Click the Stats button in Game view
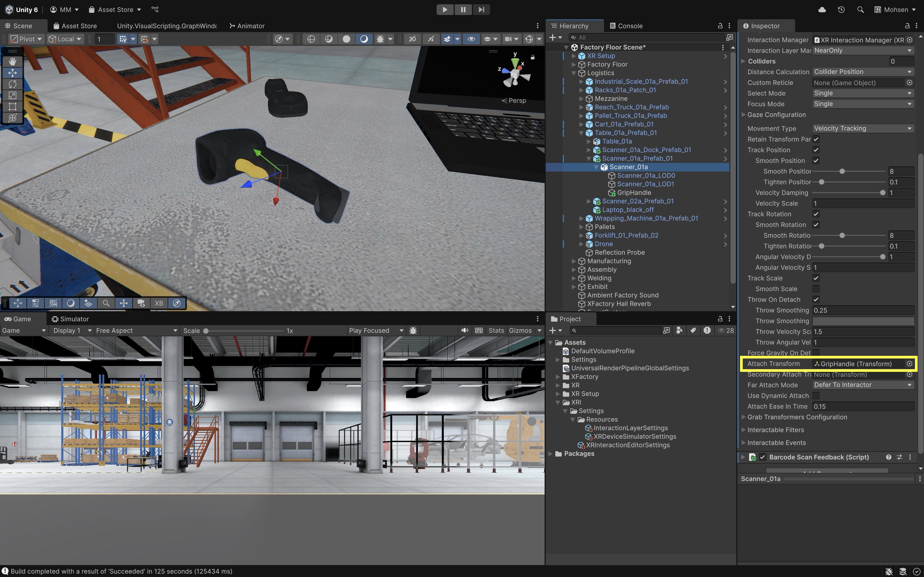The height and width of the screenshot is (577, 924). pos(496,330)
